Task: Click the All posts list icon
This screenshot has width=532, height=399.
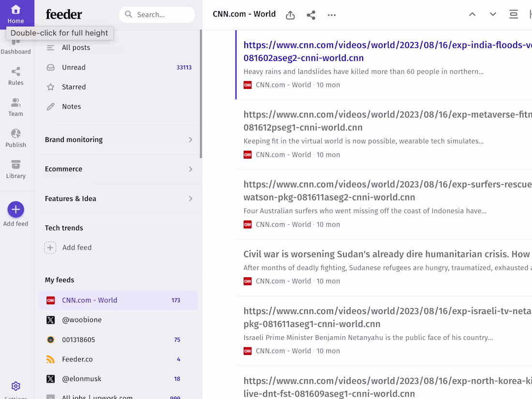Action: [x=51, y=48]
